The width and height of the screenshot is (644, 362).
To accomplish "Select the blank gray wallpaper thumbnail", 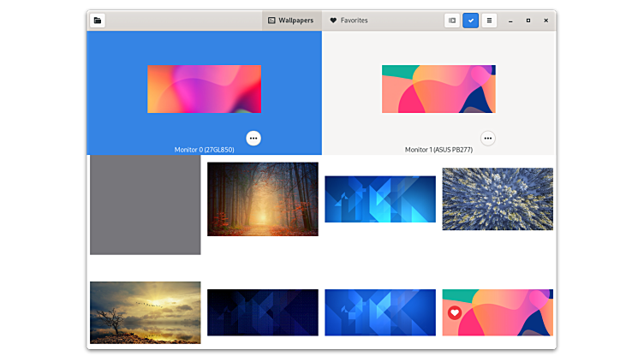I will tap(145, 205).
